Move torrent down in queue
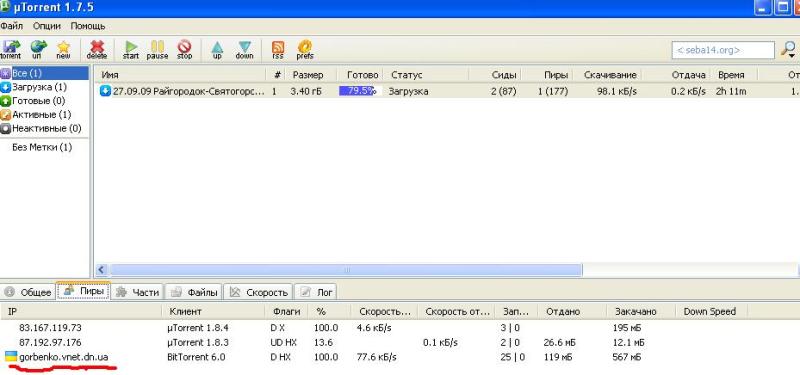This screenshot has width=800, height=375. (244, 50)
